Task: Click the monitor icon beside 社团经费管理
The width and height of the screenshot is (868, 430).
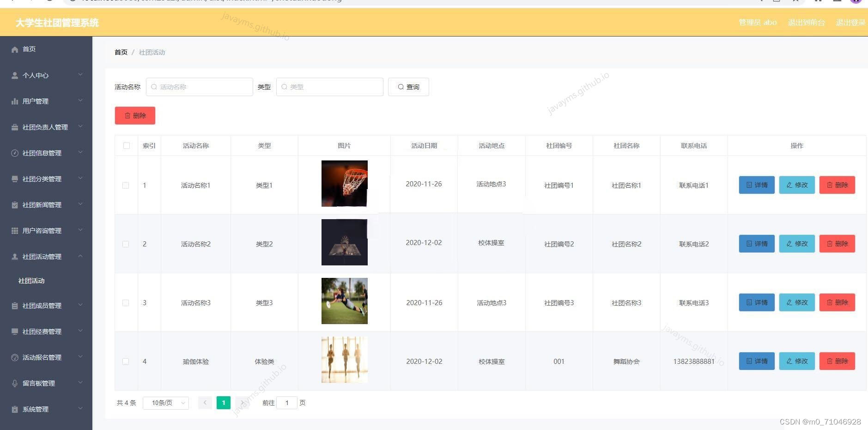Action: coord(15,332)
